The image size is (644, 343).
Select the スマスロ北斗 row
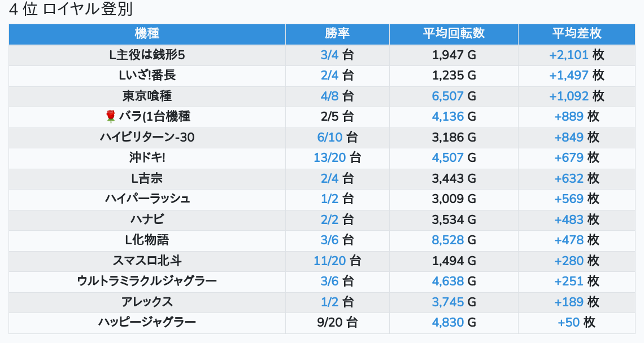pos(147,261)
